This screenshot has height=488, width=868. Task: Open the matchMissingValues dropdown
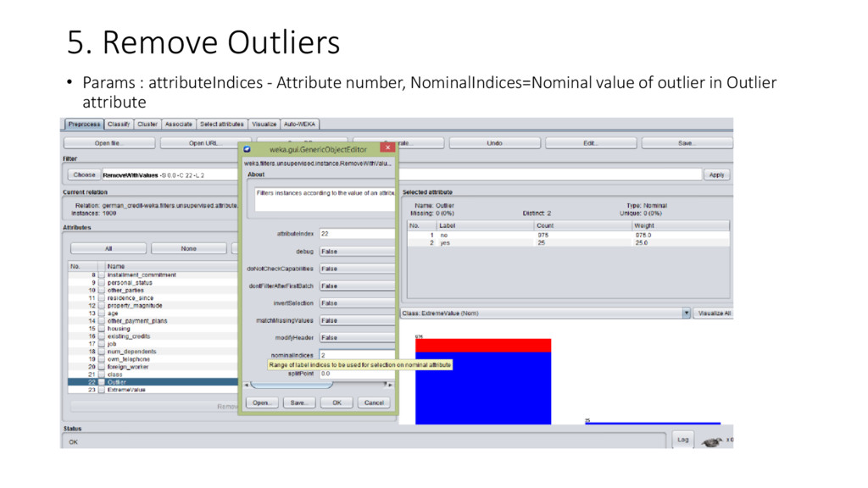click(357, 320)
